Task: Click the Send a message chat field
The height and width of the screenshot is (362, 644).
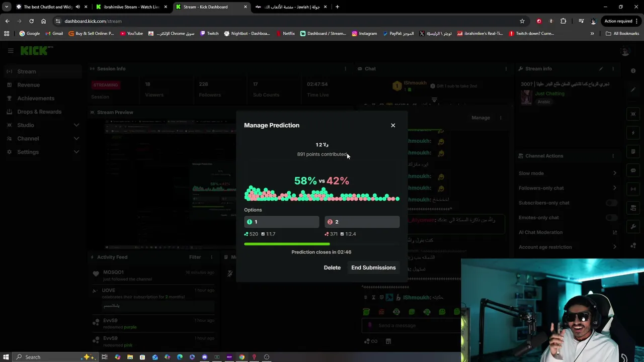Action: pos(413,325)
